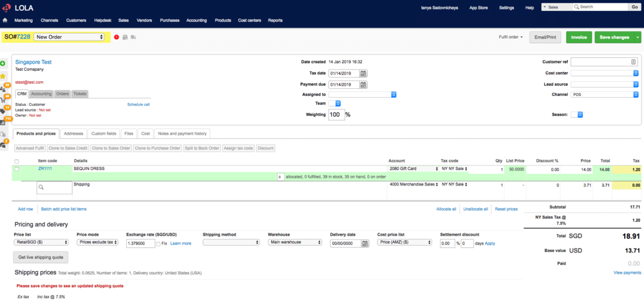
Task: Expand the Channel POS dropdown
Action: (x=604, y=94)
